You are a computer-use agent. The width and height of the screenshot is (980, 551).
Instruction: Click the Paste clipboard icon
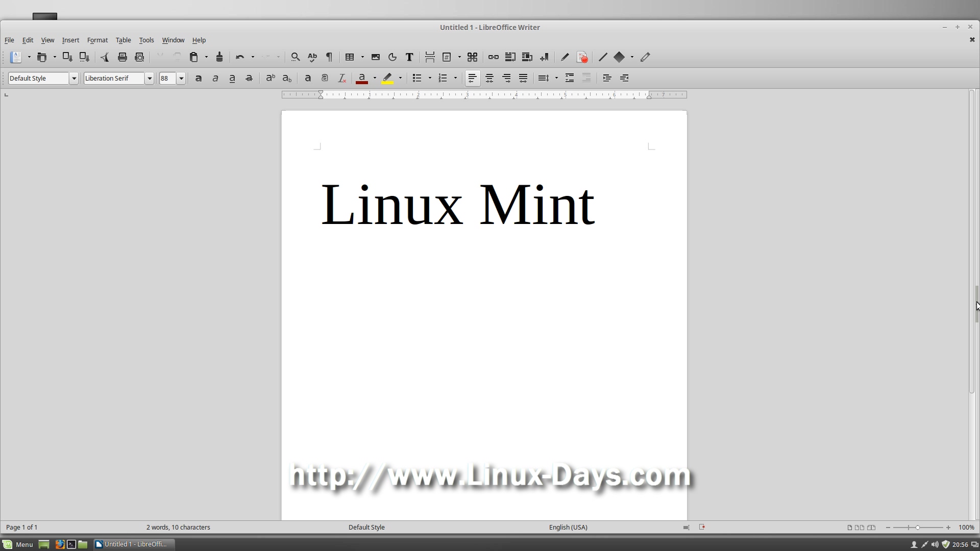(x=194, y=57)
